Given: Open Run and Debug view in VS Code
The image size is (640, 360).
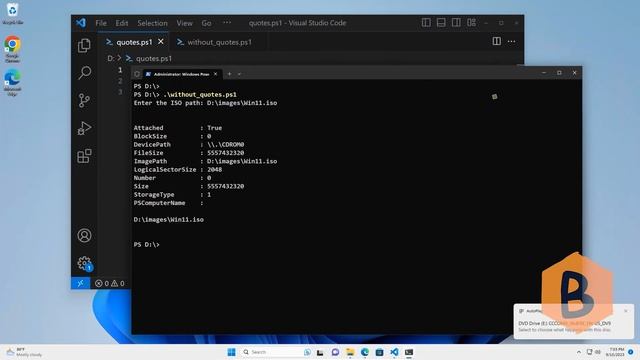Looking at the screenshot, I should pyautogui.click(x=84, y=128).
